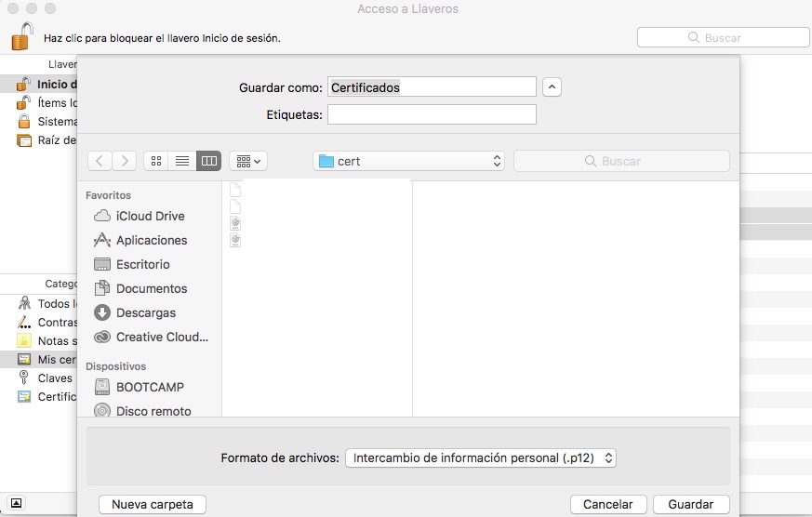Screen dimensions: 812x517
Task: Click the Guardar button
Action: coord(691,504)
